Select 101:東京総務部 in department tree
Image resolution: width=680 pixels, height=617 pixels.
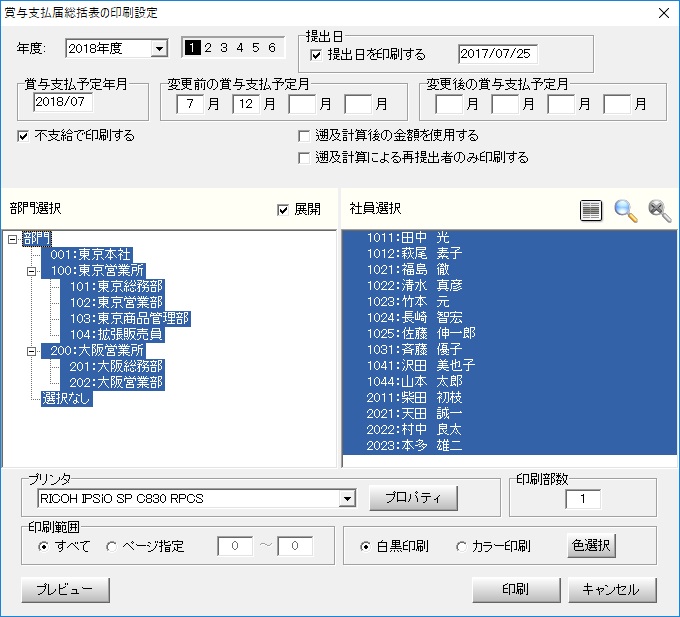click(x=112, y=287)
